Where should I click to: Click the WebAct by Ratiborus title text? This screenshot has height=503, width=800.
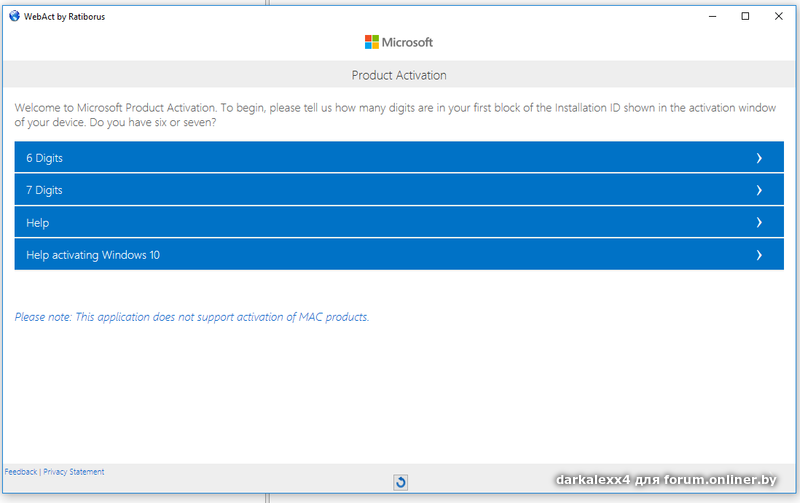tap(64, 16)
